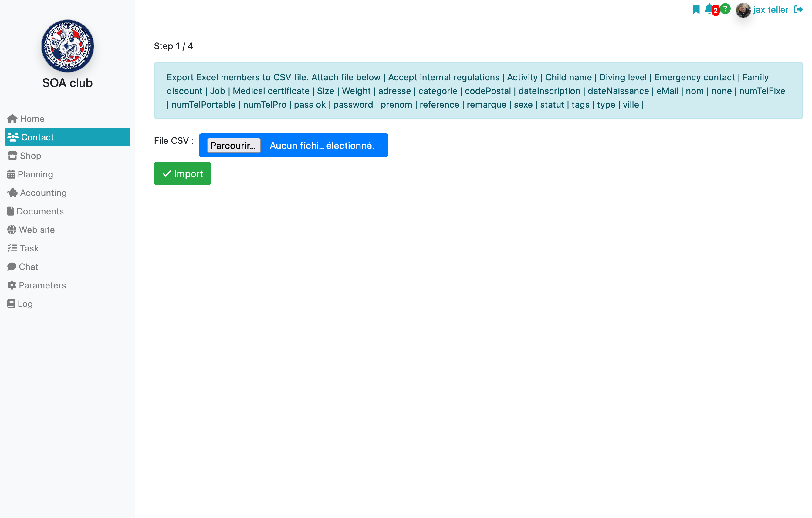Click the "File CSV :" label
The height and width of the screenshot is (518, 812).
(174, 140)
